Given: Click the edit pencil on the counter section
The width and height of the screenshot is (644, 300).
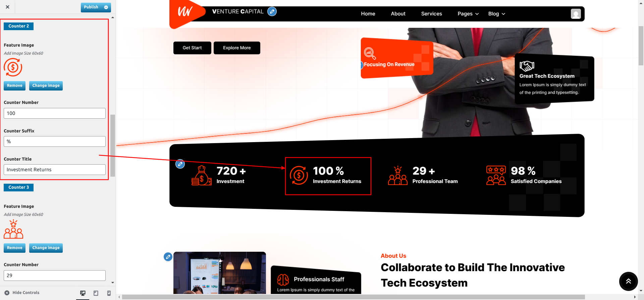Looking at the screenshot, I should coord(180,164).
